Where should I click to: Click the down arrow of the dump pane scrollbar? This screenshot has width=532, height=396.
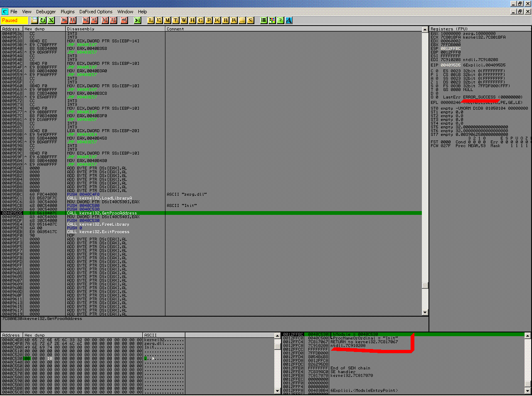[278, 391]
